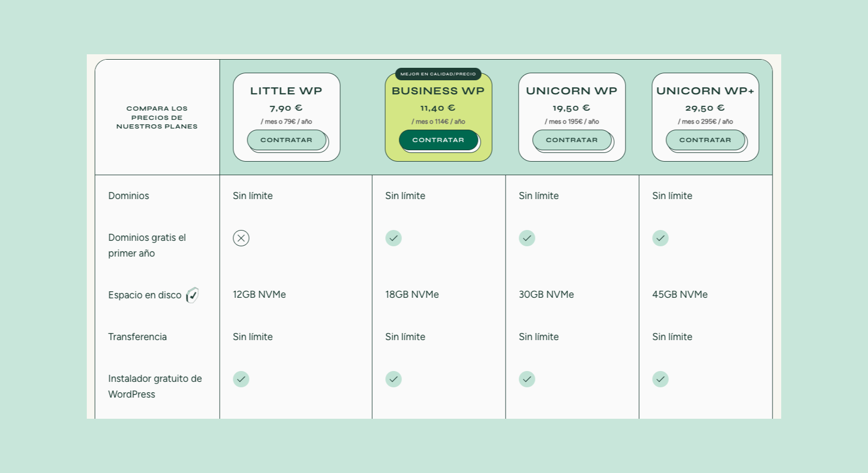Screen dimensions: 868x473
Task: Click '/ mes o 79€ / año' text
Action: [x=286, y=122]
